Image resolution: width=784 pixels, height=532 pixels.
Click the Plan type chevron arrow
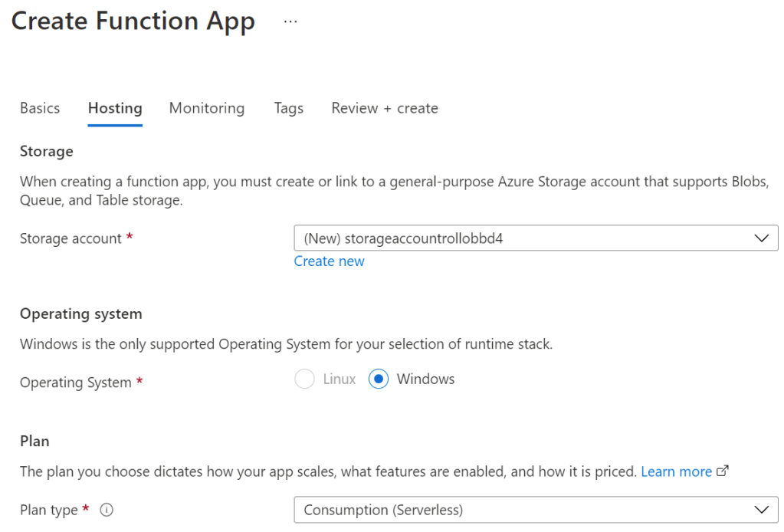pyautogui.click(x=762, y=510)
